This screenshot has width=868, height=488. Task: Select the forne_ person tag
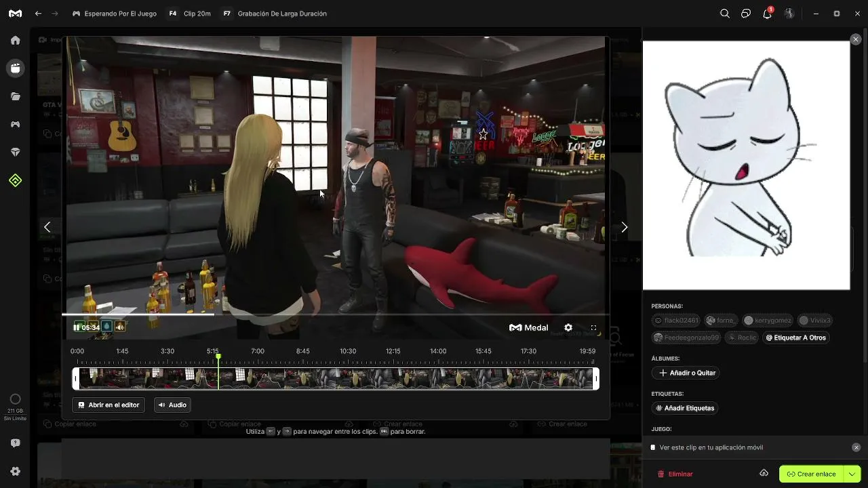(x=721, y=321)
